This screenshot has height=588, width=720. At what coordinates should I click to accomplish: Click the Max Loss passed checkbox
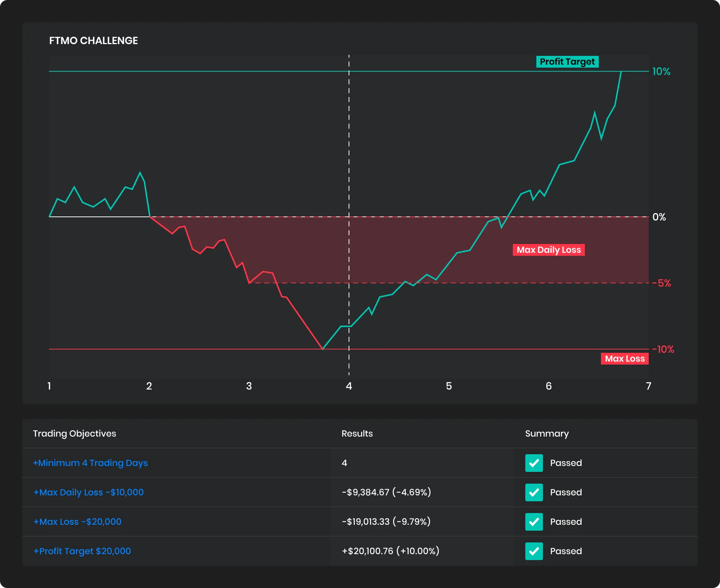(534, 522)
